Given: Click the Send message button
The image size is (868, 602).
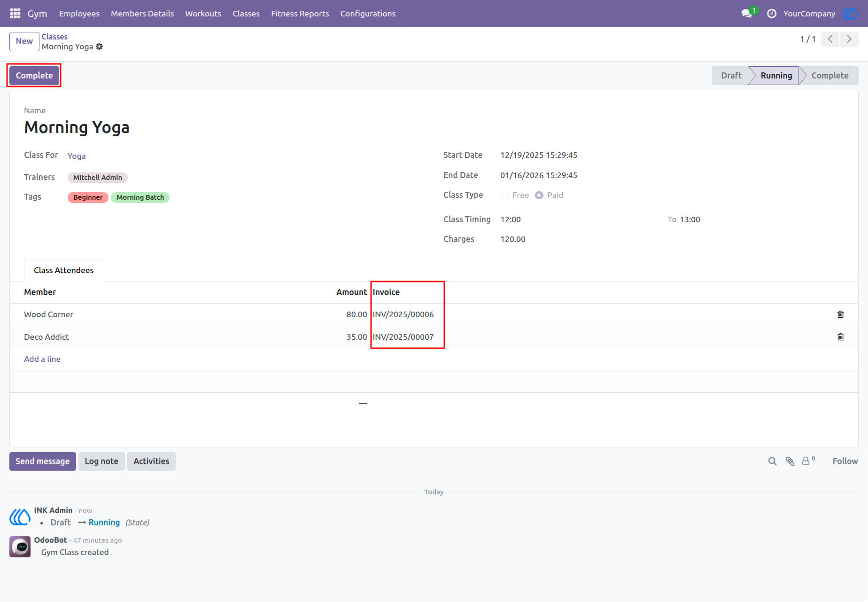Looking at the screenshot, I should 43,461.
